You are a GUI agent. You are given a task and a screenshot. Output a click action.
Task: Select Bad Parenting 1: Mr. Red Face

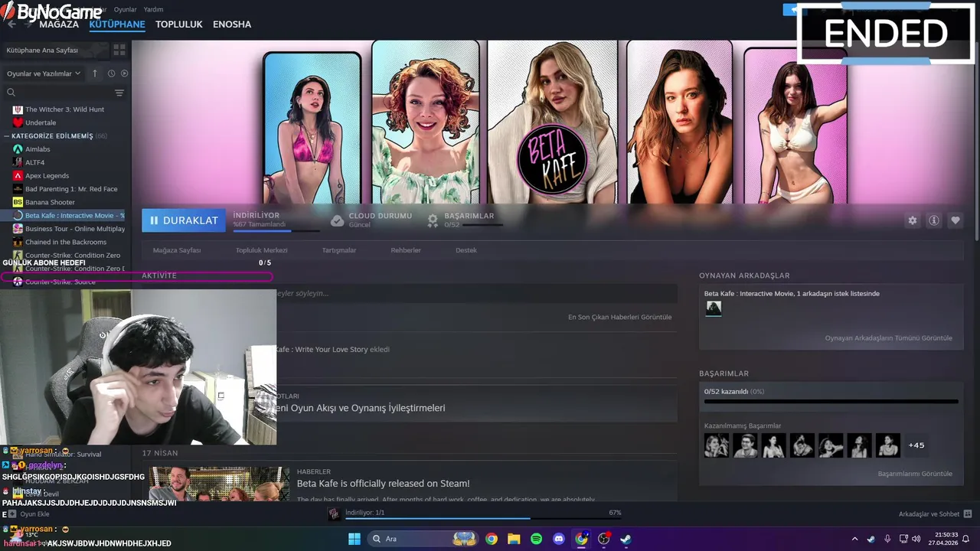71,189
